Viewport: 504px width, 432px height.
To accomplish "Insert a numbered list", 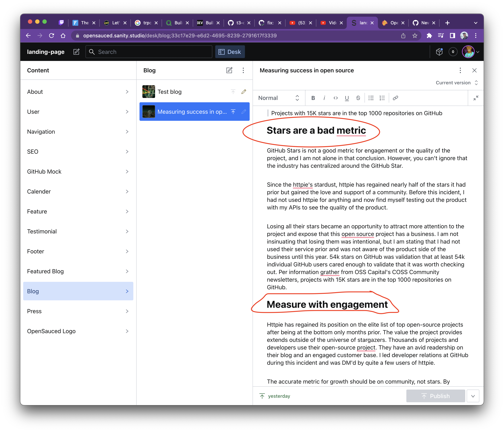I will 382,98.
